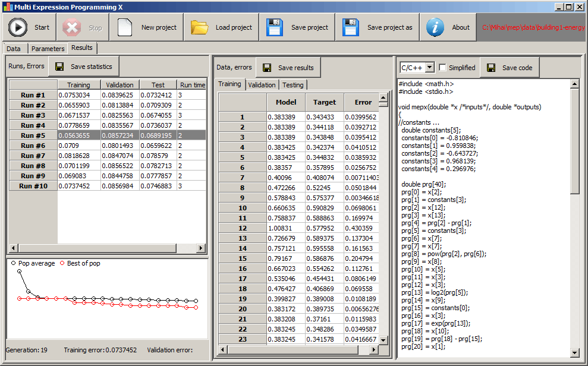Click the Validation column header
Viewport: 588px width, 366px height.
point(120,85)
